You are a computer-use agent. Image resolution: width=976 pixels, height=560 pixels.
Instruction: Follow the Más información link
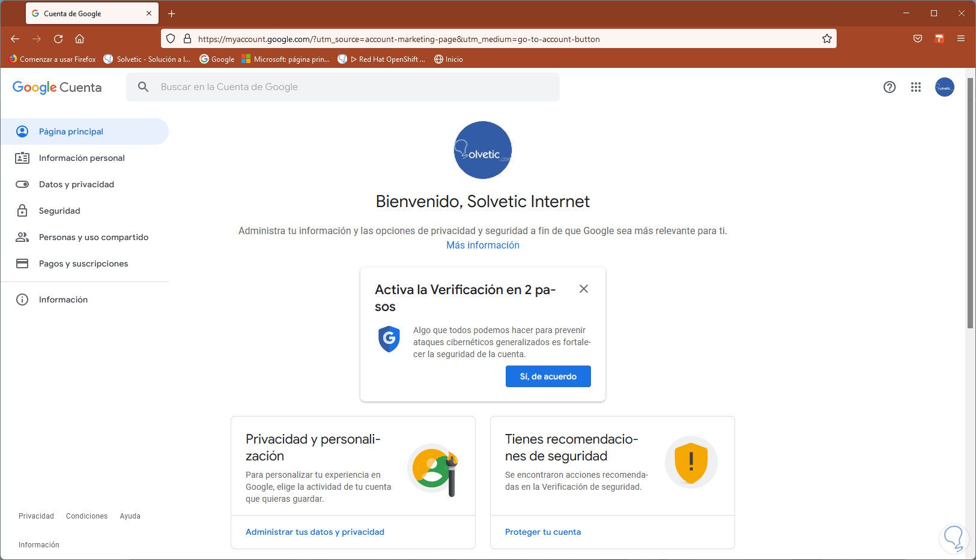click(x=482, y=245)
